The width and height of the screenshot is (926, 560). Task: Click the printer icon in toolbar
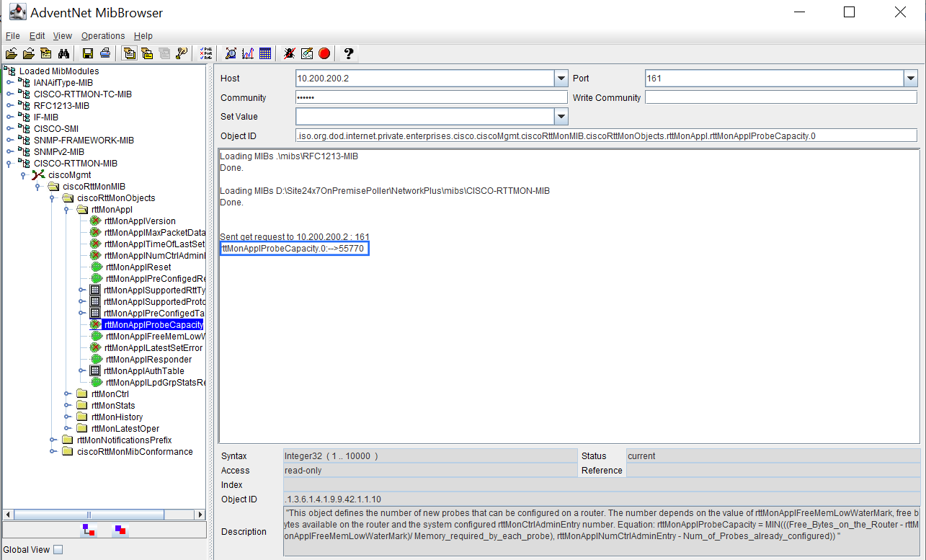pyautogui.click(x=104, y=53)
